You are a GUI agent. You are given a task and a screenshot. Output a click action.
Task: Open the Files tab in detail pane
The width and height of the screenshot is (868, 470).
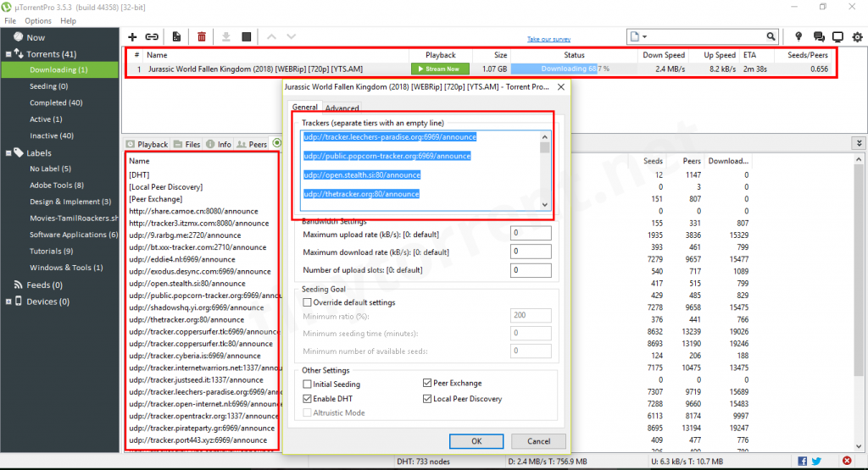coord(187,144)
